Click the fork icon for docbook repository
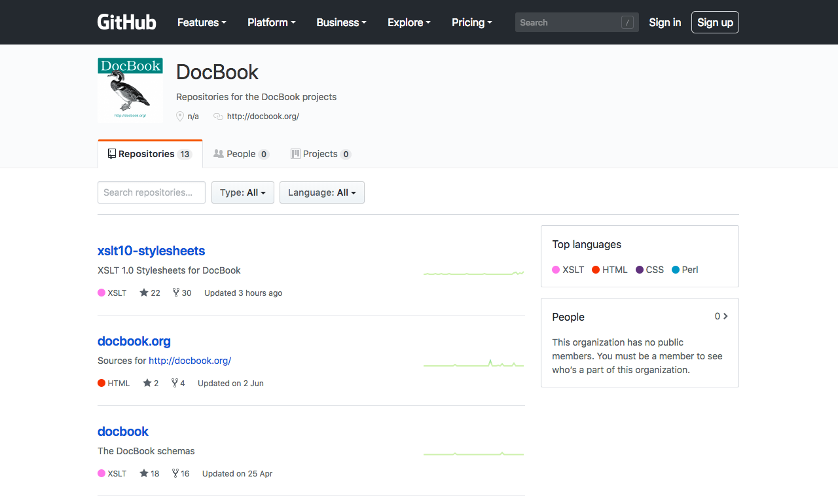Screen dimensions: 838x504 pos(176,473)
